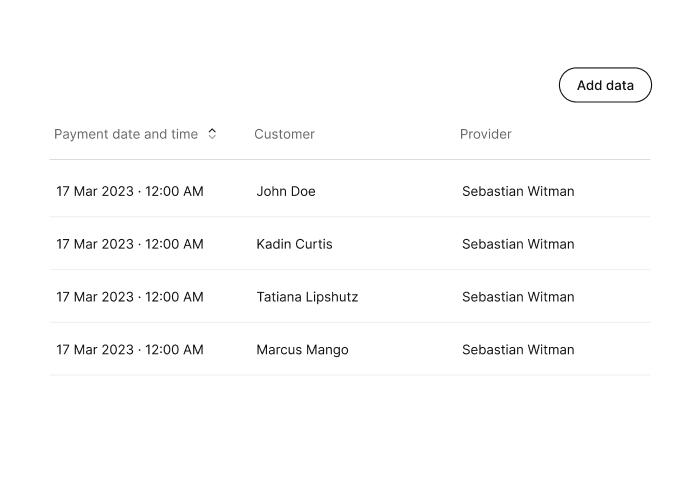Viewport: 700px width, 480px height.
Task: Click payment date in Kadin Curtis row
Action: click(x=130, y=244)
